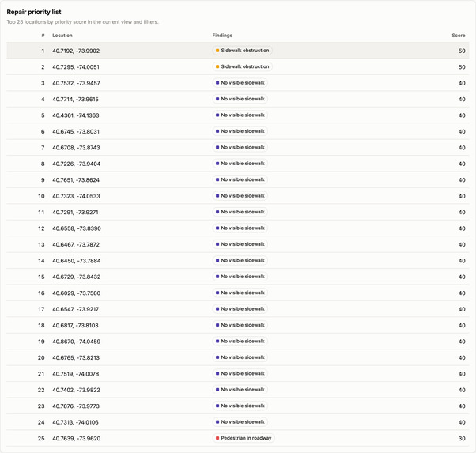This screenshot has width=476, height=453.
Task: Select location 40.7651, -73.8624
Action: click(76, 179)
